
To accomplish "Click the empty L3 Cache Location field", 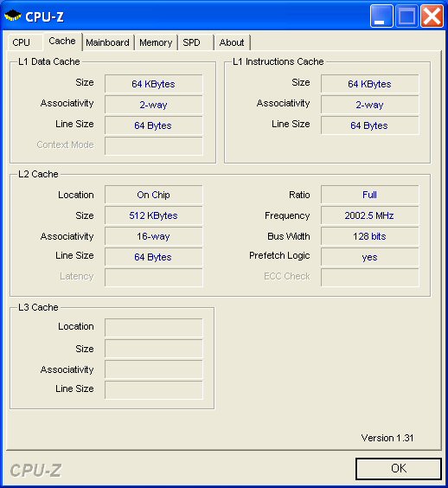I will [153, 328].
